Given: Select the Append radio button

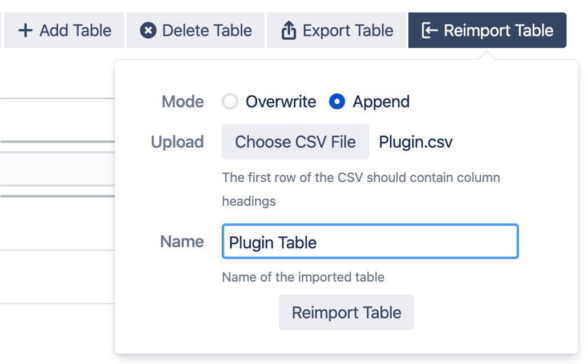Looking at the screenshot, I should tap(337, 102).
